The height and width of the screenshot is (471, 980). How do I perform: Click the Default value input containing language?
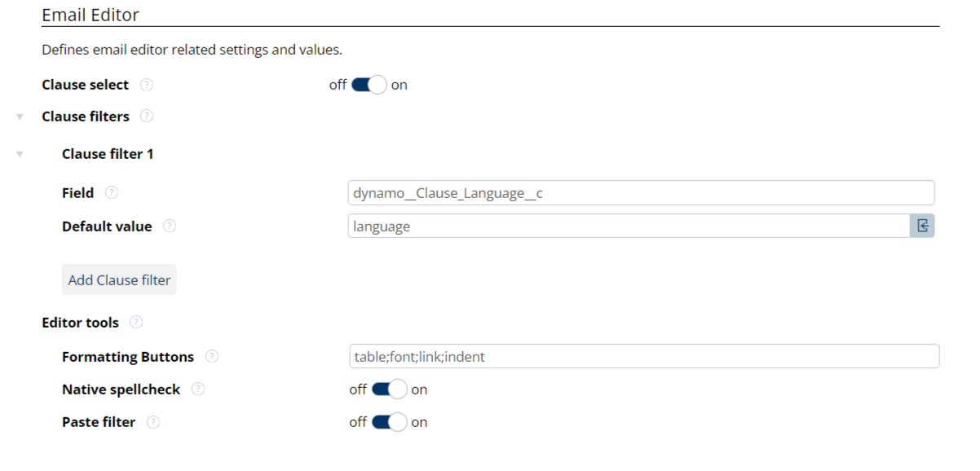628,227
